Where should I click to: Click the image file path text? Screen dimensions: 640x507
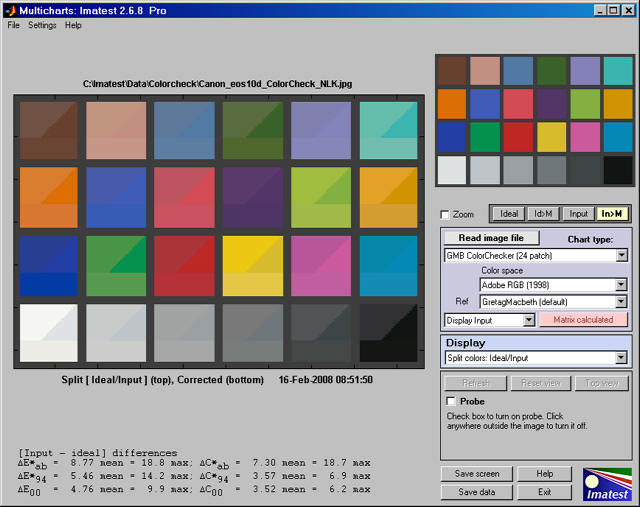[218, 84]
